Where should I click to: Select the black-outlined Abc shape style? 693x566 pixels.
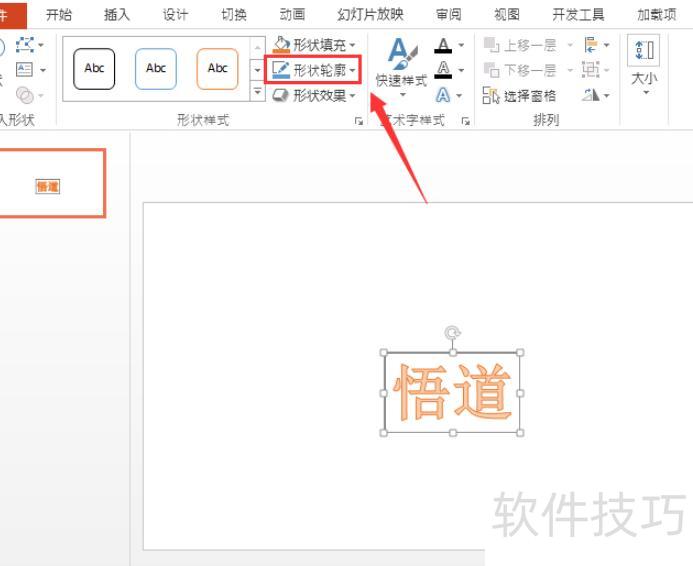pyautogui.click(x=94, y=69)
